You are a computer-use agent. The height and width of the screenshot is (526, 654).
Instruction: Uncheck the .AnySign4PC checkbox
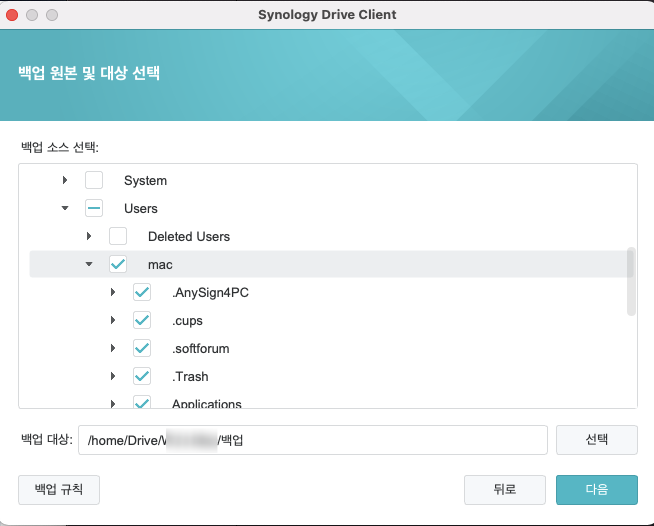click(142, 292)
